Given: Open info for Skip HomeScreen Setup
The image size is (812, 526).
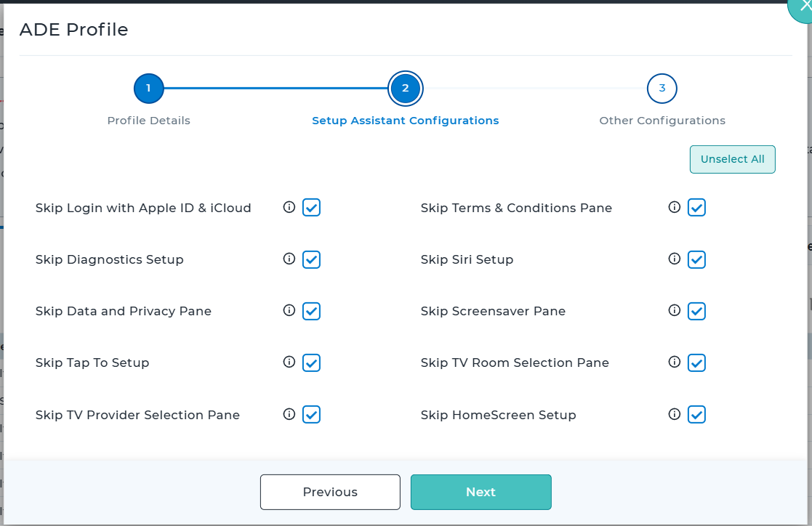Looking at the screenshot, I should pos(674,414).
